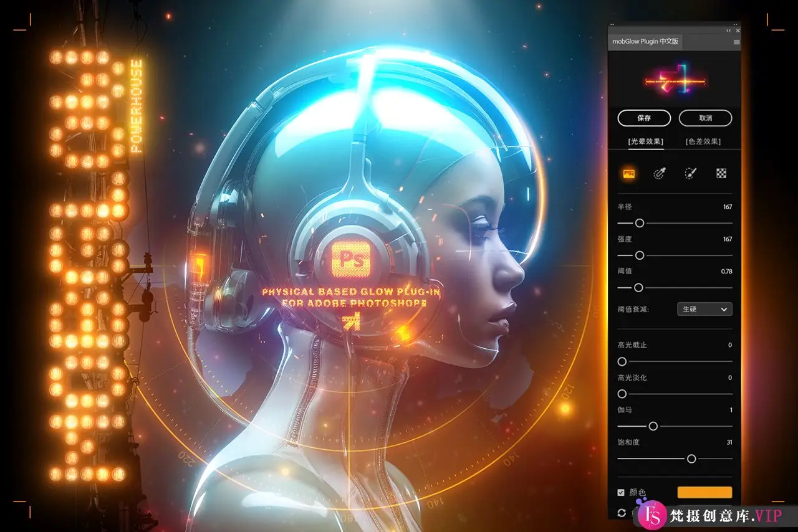
Task: Select the eyedropper selection icon
Action: point(659,174)
